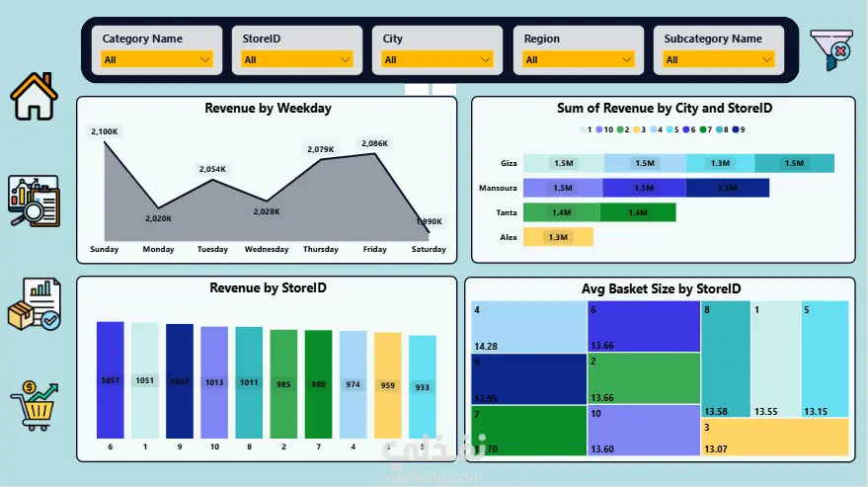Click the Alex axis label
Viewport: 868px width, 487px height.
[509, 237]
